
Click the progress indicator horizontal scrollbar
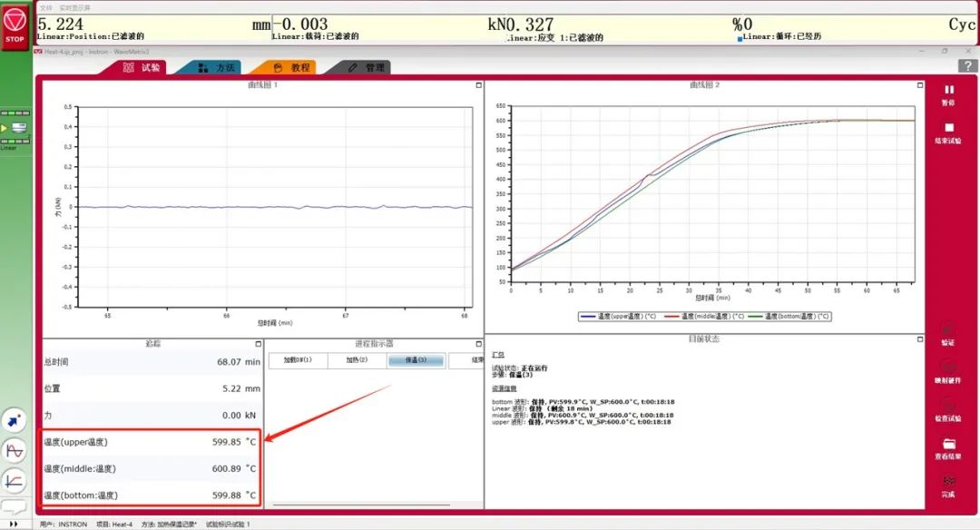(x=361, y=505)
